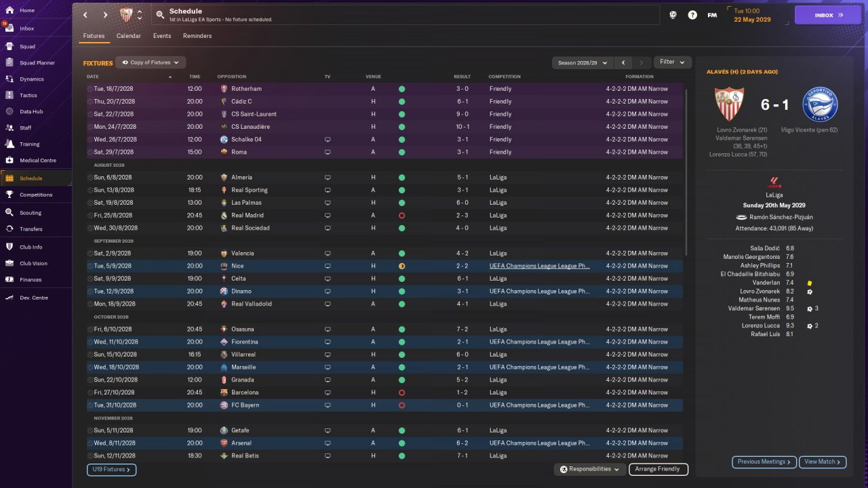Open the Copy of Fixtures view dropdown
The width and height of the screenshot is (868, 488).
(x=151, y=62)
